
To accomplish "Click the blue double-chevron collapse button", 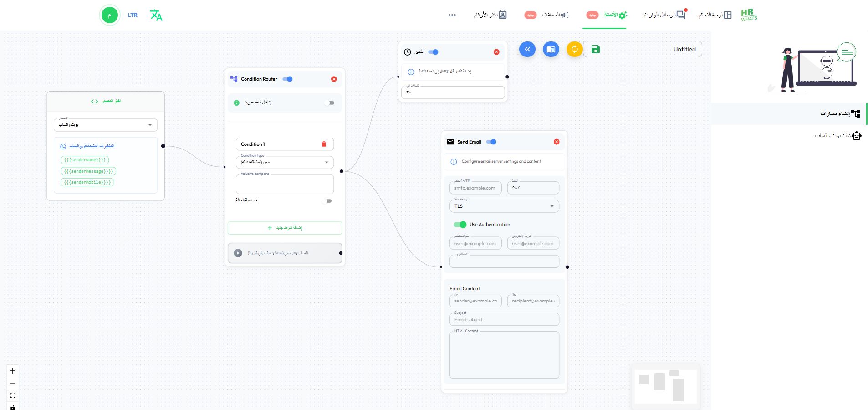I will point(527,49).
